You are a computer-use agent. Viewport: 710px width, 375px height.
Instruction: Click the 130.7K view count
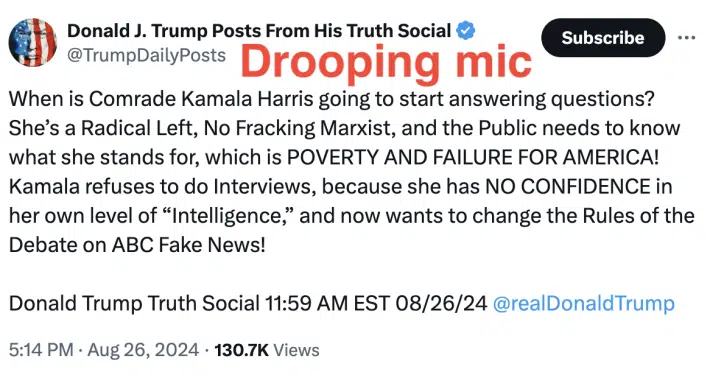tap(241, 350)
